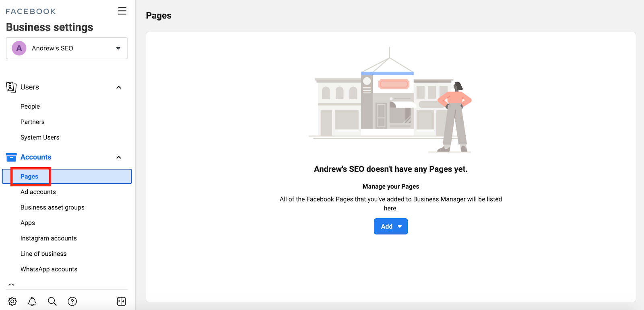Click the Accounts section icon
644x310 pixels.
pos(11,157)
